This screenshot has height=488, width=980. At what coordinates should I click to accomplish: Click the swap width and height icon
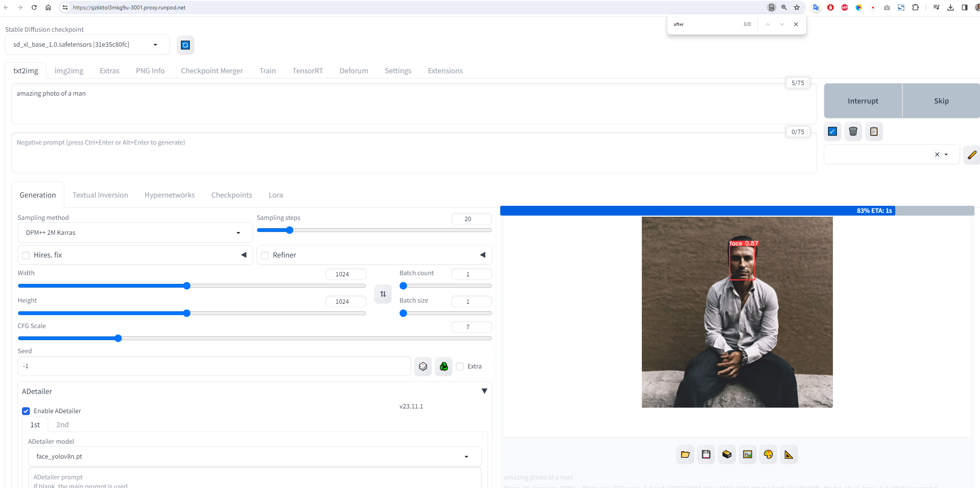tap(383, 294)
